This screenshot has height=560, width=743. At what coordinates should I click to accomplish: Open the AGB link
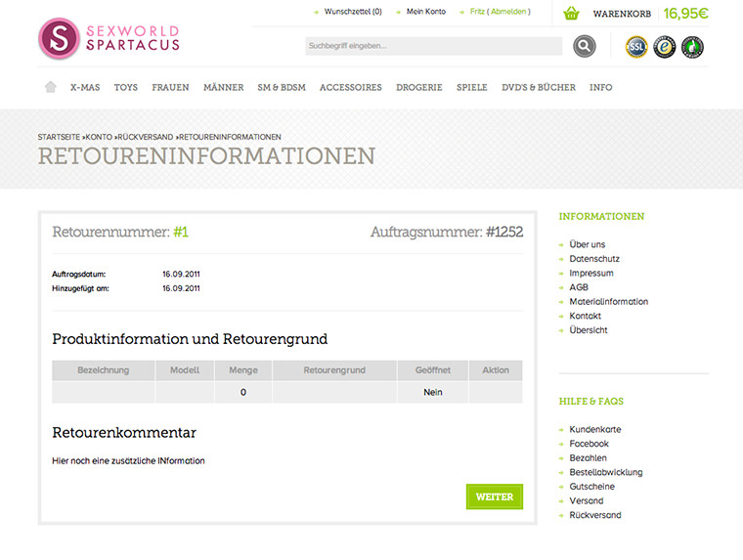(x=579, y=287)
